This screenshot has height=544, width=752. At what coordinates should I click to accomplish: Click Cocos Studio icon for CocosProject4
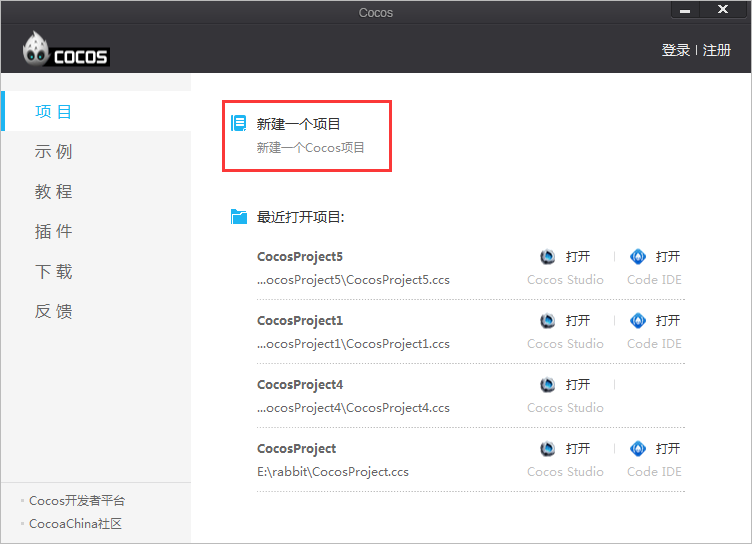coord(547,385)
